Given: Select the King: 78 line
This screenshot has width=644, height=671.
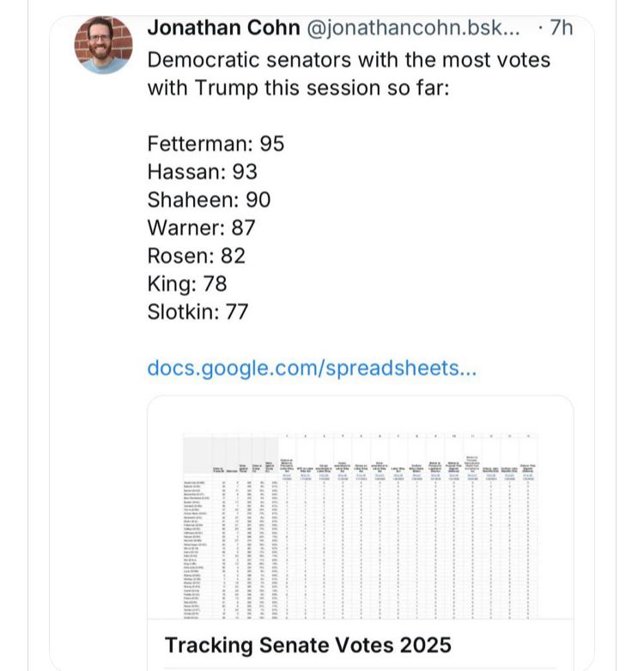Looking at the screenshot, I should tap(187, 284).
